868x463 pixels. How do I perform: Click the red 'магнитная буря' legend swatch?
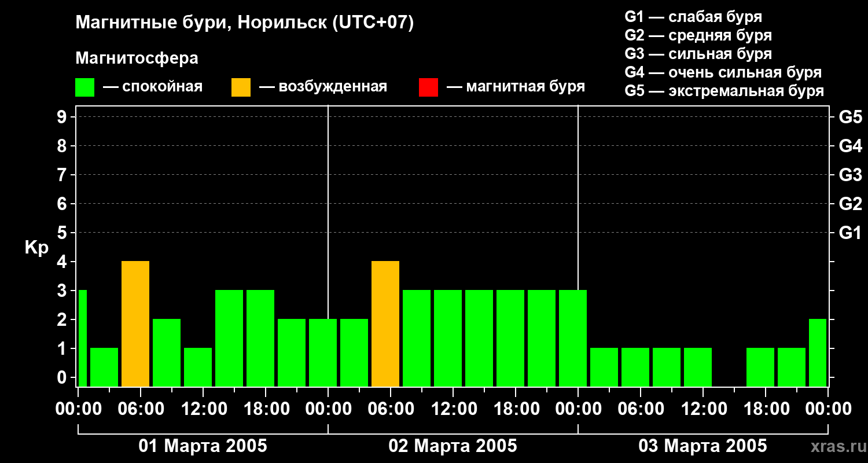428,87
